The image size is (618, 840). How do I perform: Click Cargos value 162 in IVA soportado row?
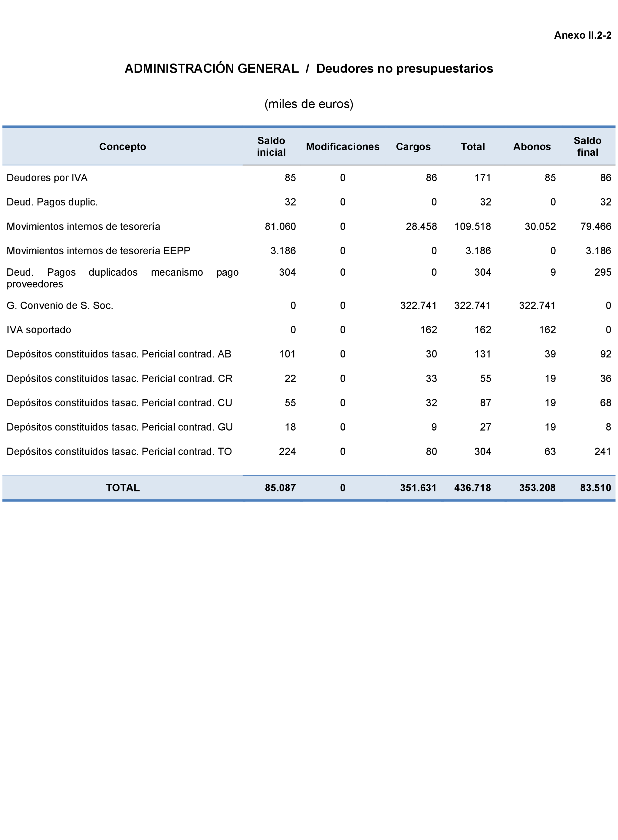click(x=429, y=330)
